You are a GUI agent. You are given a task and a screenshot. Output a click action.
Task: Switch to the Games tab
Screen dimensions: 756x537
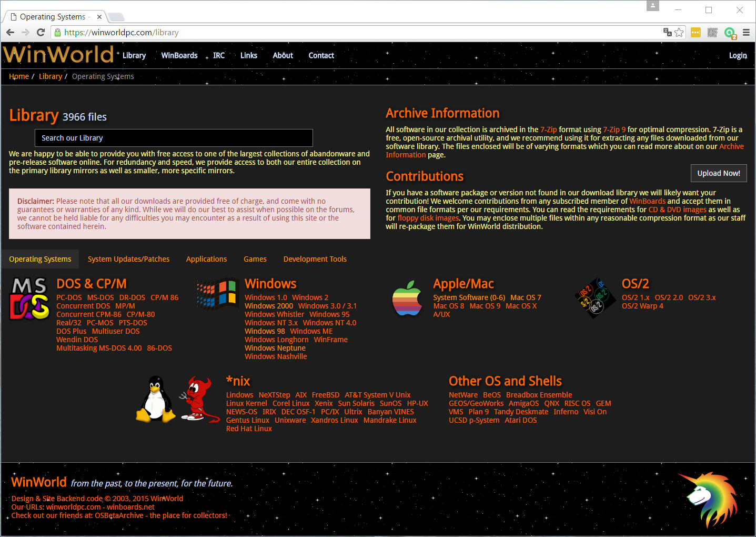coord(255,258)
